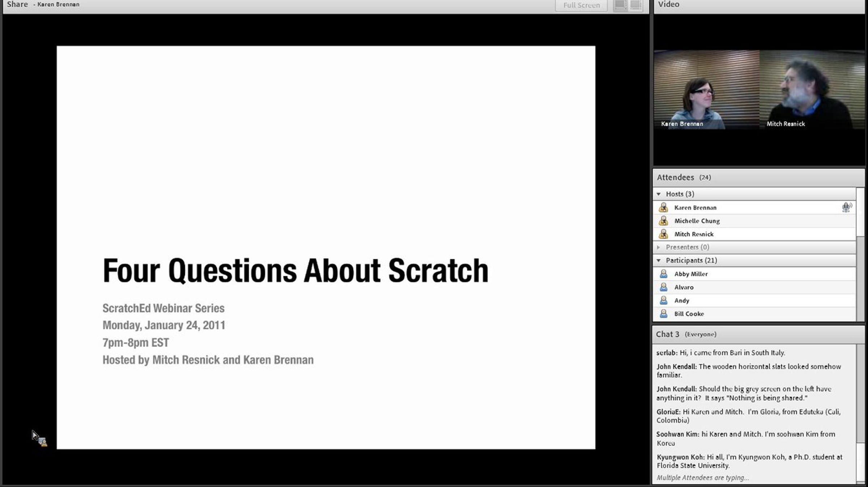Click the microphone icon on Karen Brennan's row

pyautogui.click(x=847, y=207)
